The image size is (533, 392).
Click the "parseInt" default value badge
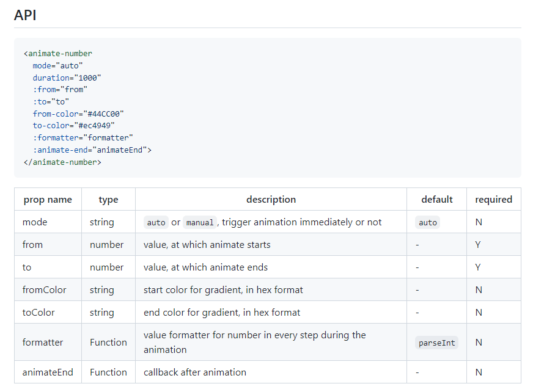pos(436,343)
